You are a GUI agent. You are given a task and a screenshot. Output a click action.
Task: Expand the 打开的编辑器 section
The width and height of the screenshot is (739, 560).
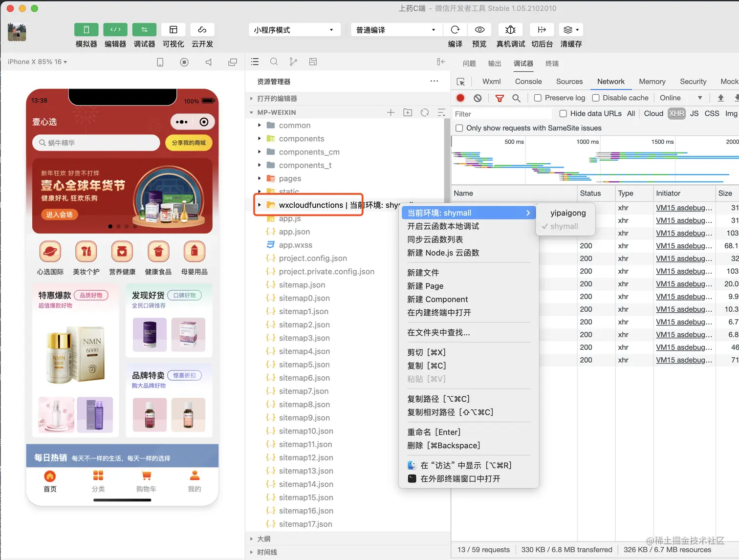click(277, 99)
